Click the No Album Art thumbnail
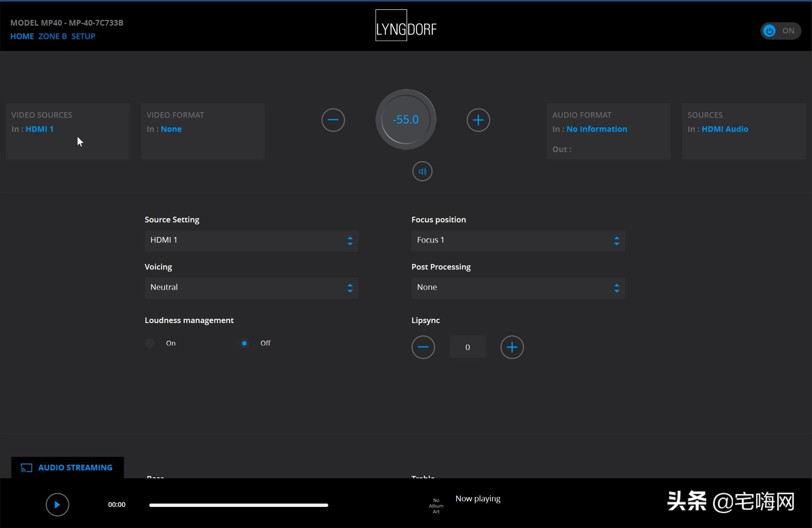This screenshot has width=812, height=528. (x=436, y=506)
